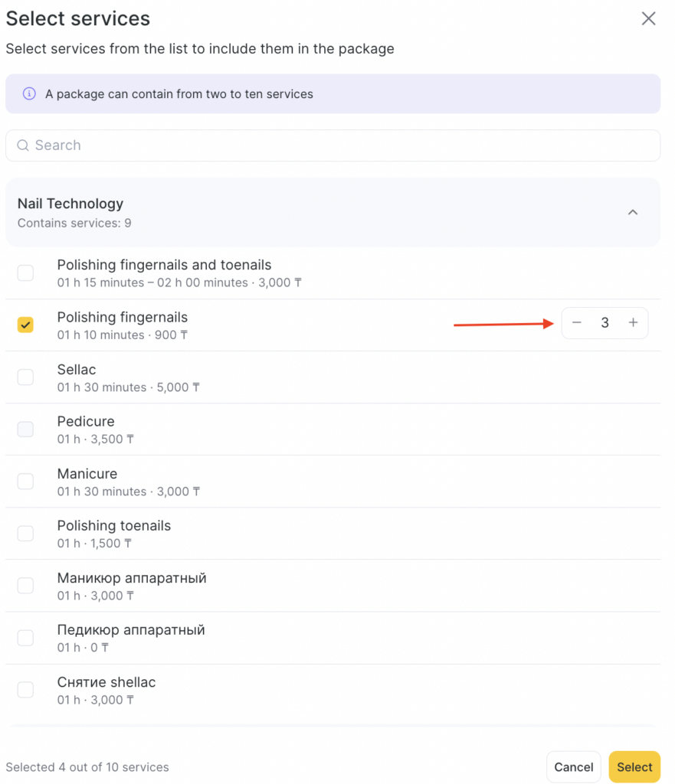Select the Pedicure checkbox
Image resolution: width=675 pixels, height=784 pixels.
pos(25,429)
